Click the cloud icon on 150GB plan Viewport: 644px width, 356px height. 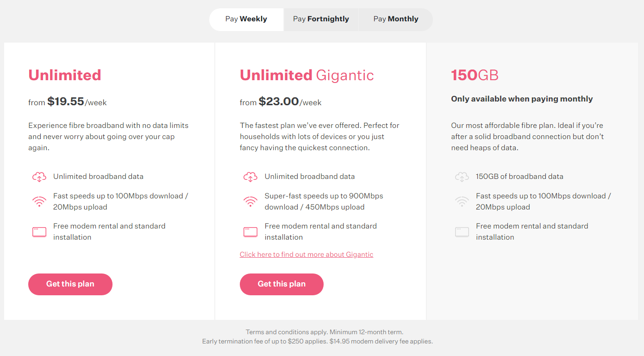(x=462, y=177)
